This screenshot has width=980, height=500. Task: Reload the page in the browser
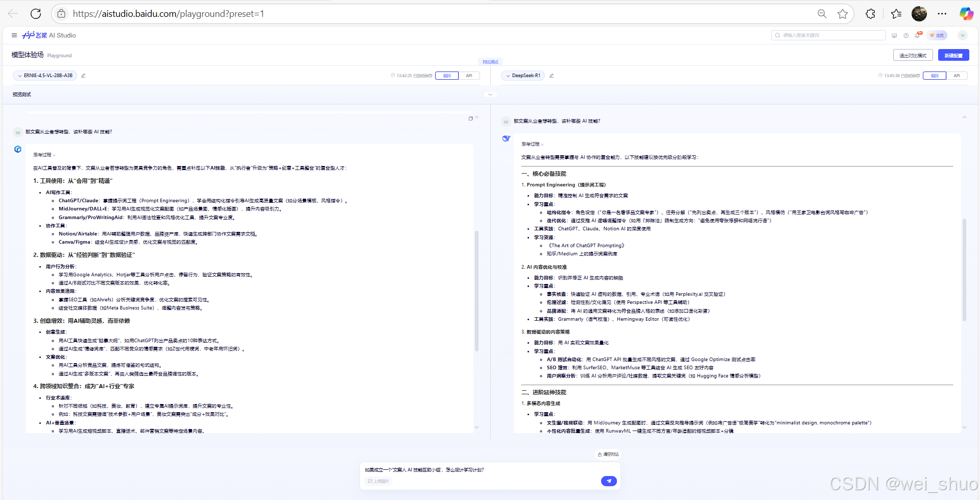35,14
